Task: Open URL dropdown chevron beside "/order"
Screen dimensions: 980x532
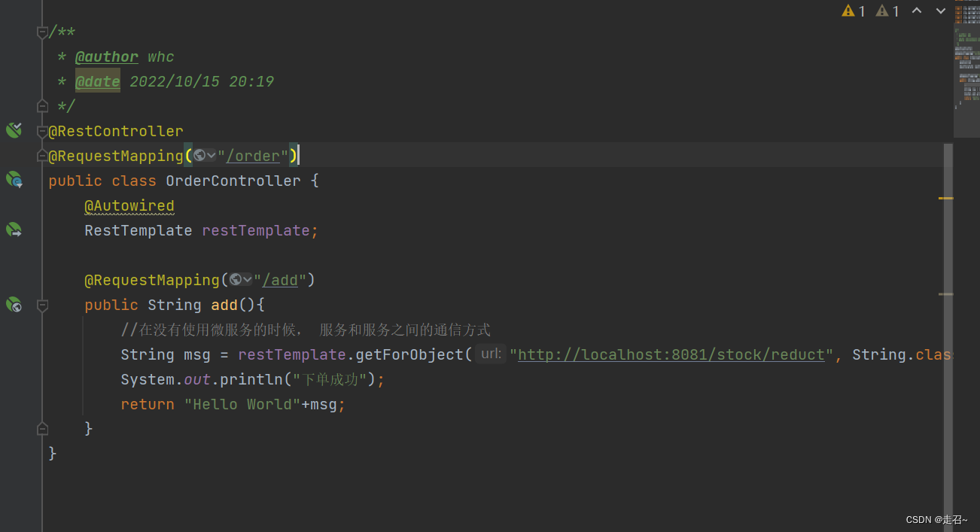Action: [212, 156]
